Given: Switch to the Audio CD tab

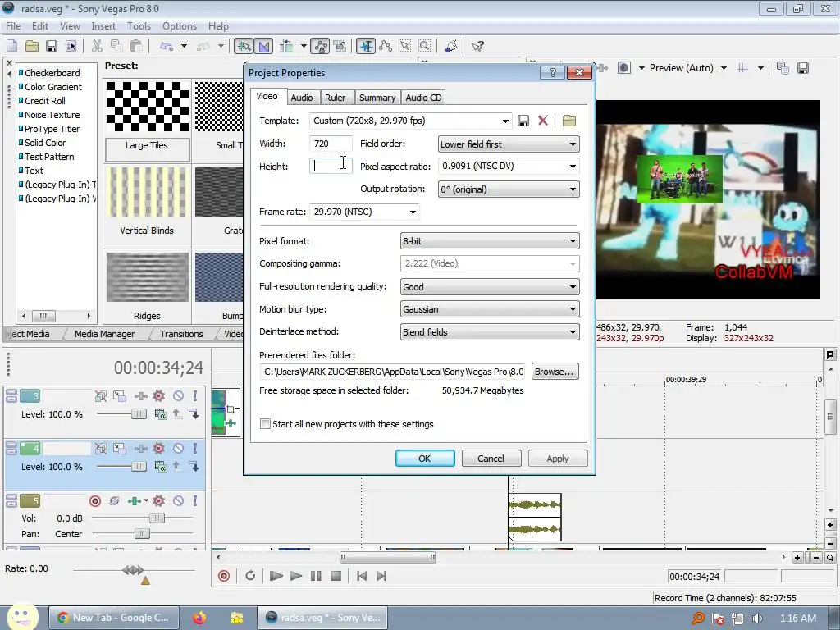Looking at the screenshot, I should [423, 98].
